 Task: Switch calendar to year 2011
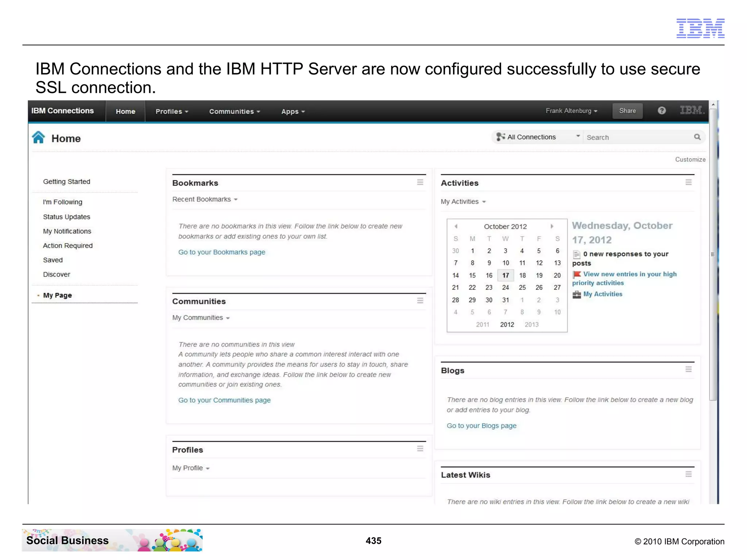click(x=483, y=325)
